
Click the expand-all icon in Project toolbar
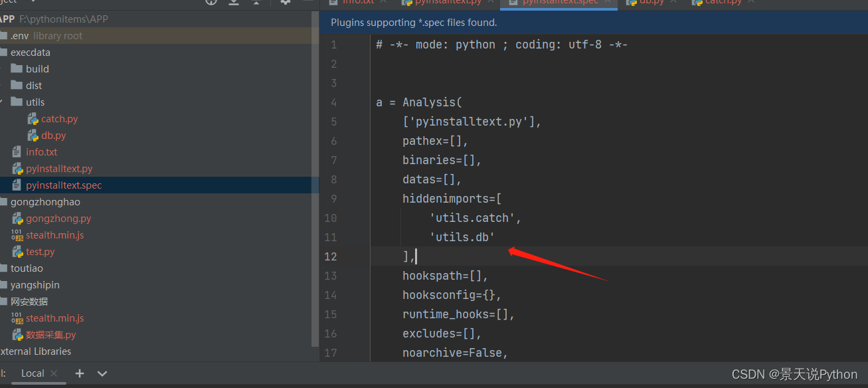click(x=234, y=3)
